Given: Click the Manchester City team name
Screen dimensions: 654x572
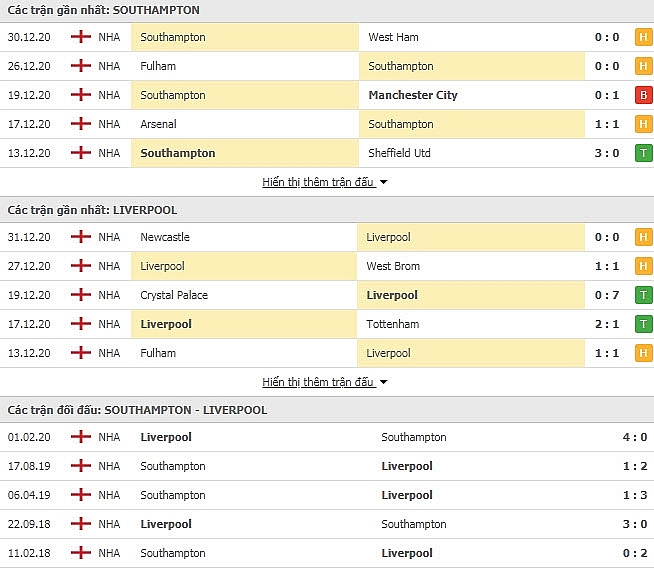Looking at the screenshot, I should click(x=413, y=95).
